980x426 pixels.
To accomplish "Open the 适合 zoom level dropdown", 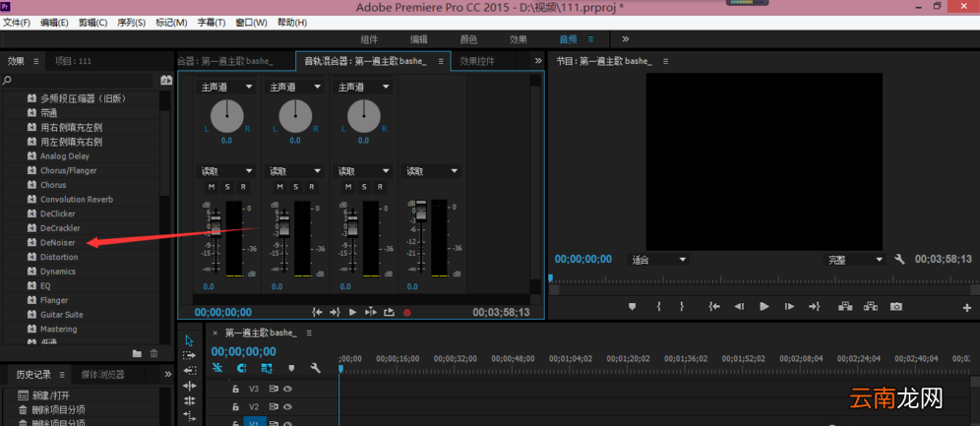I will click(x=658, y=259).
